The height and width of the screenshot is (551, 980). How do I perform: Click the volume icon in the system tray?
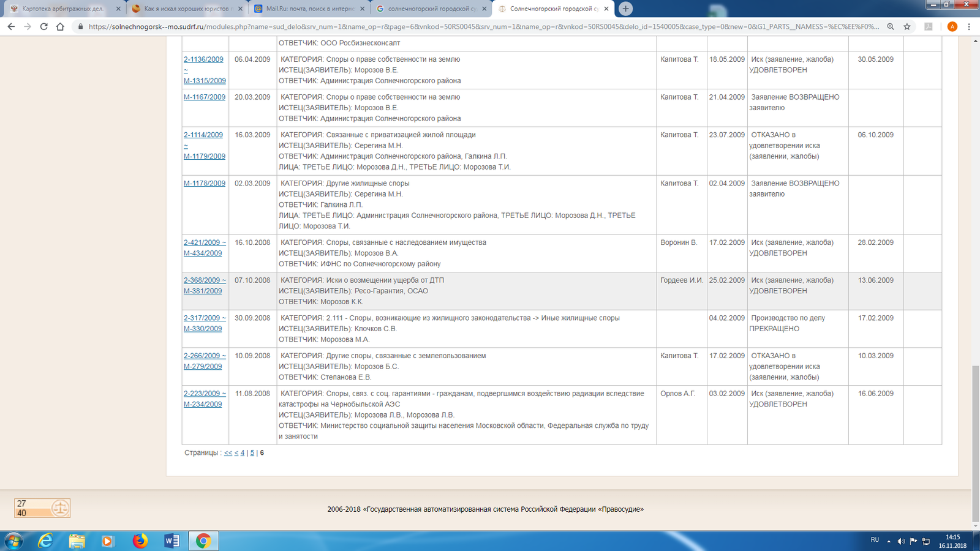[x=901, y=541]
